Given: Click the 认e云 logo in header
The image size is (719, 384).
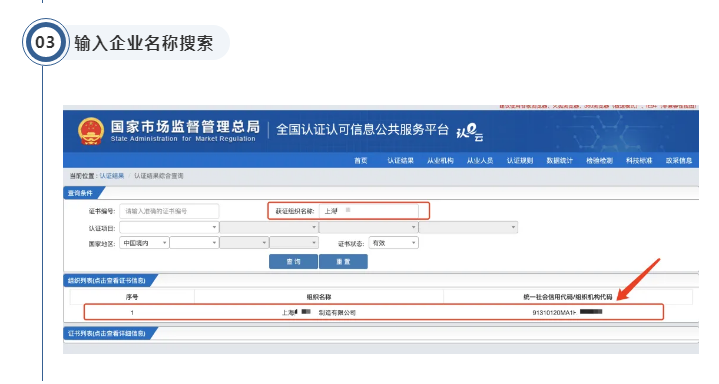Looking at the screenshot, I should [x=470, y=132].
